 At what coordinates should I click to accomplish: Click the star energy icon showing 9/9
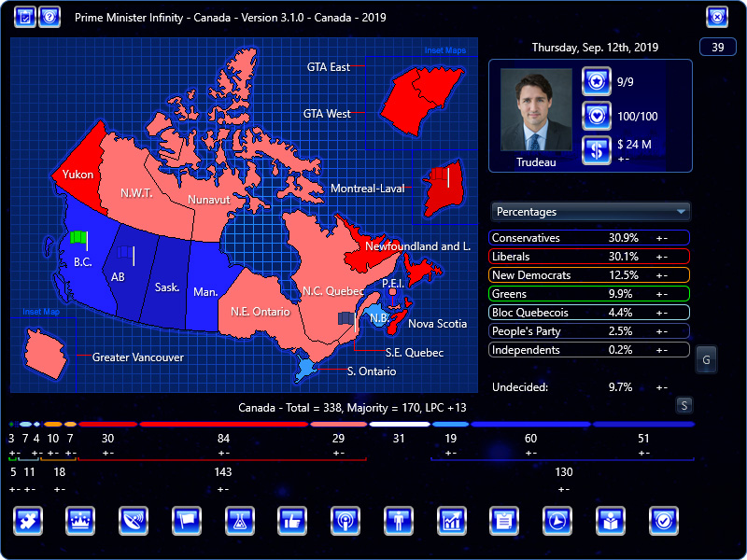point(596,81)
